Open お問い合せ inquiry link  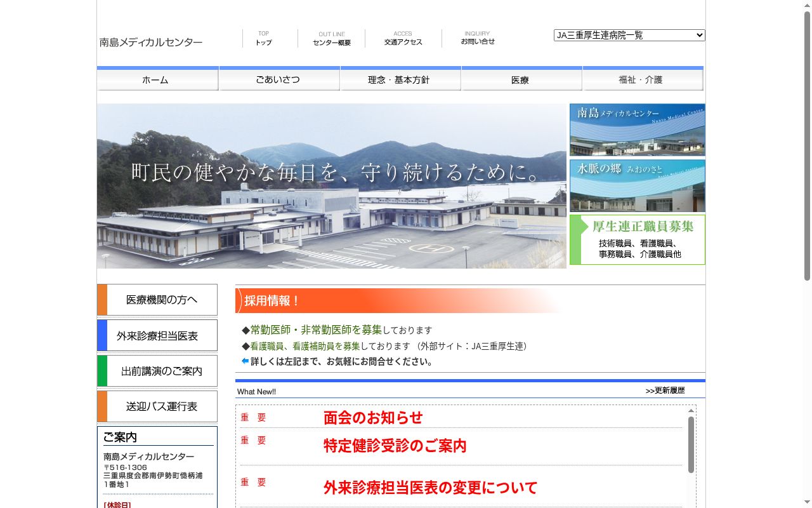coord(478,38)
